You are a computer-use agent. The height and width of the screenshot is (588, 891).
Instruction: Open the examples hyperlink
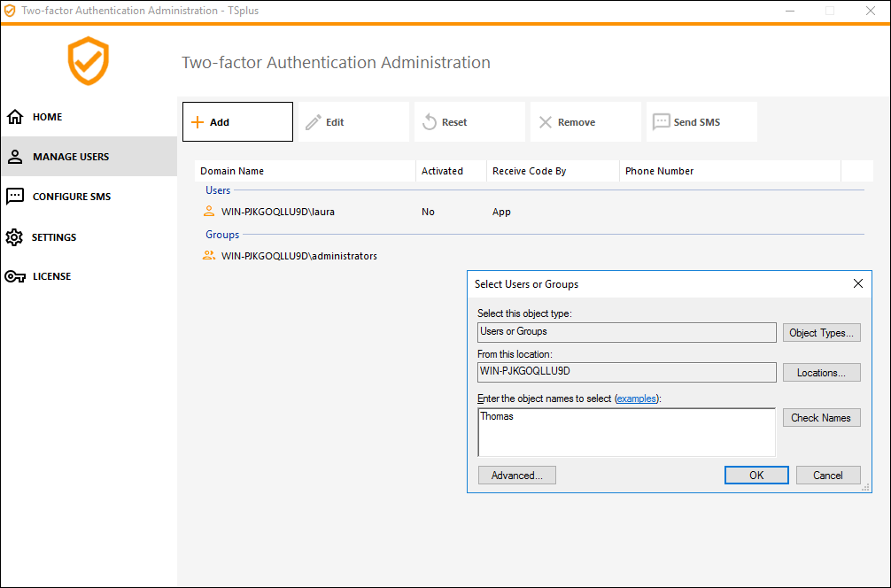(637, 398)
